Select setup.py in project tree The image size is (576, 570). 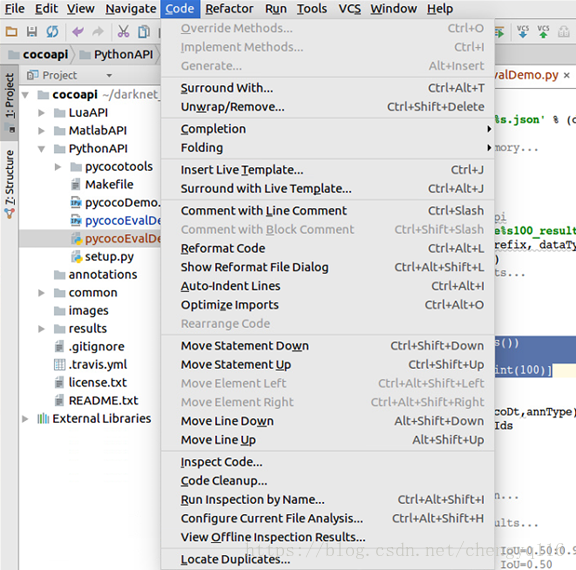(109, 257)
